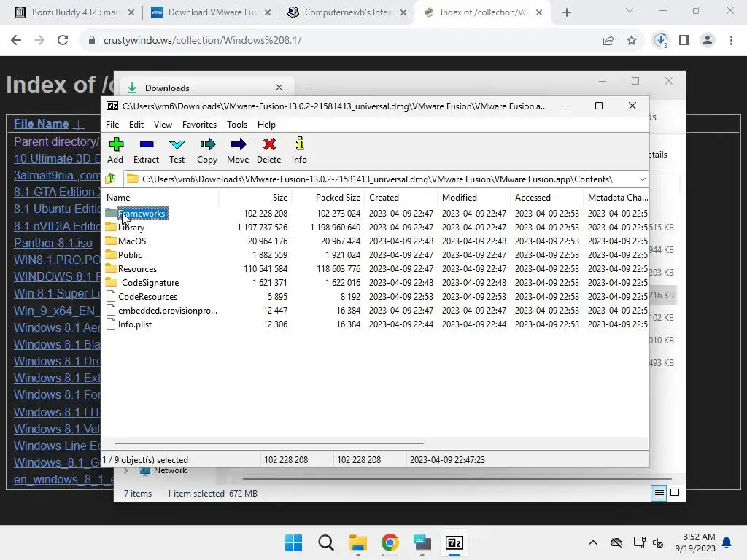Close the Downloads tab in Explorer
747x560 pixels.
pyautogui.click(x=279, y=87)
